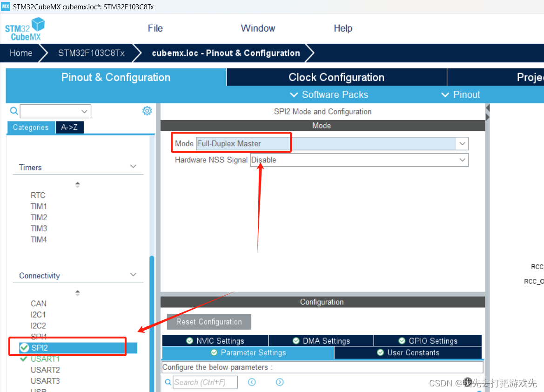Open the Help menu
This screenshot has width=544, height=392.
pos(343,28)
